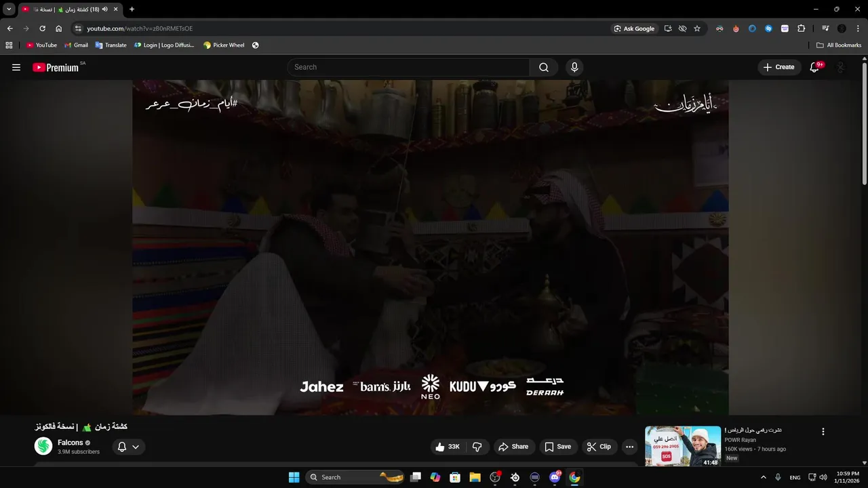Open Falcons channel avatar

click(x=43, y=446)
